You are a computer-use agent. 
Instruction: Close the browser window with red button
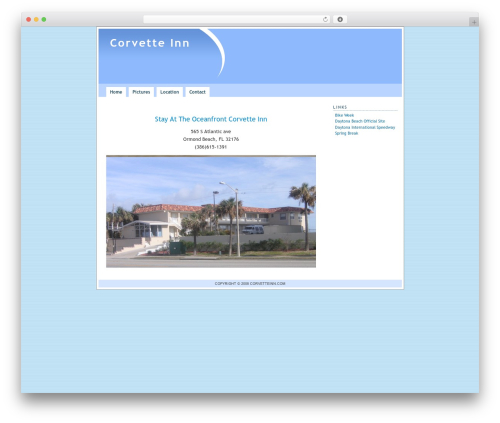[29, 20]
